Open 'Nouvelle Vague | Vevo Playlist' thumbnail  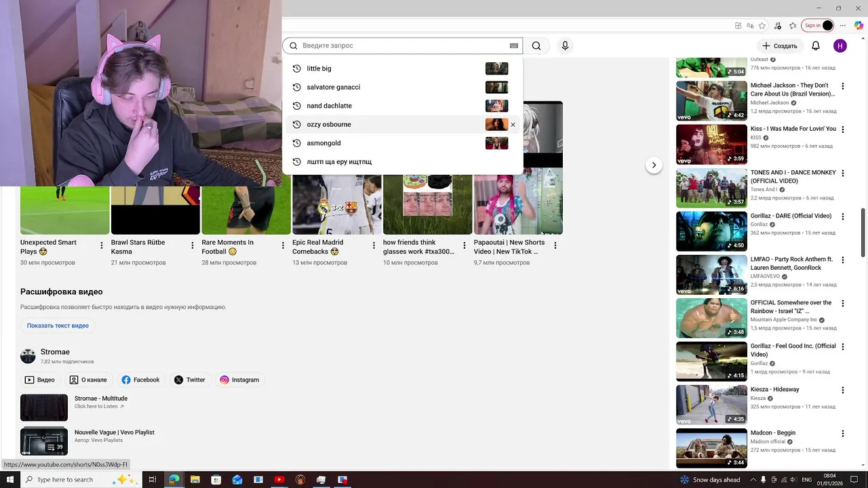[x=44, y=441]
